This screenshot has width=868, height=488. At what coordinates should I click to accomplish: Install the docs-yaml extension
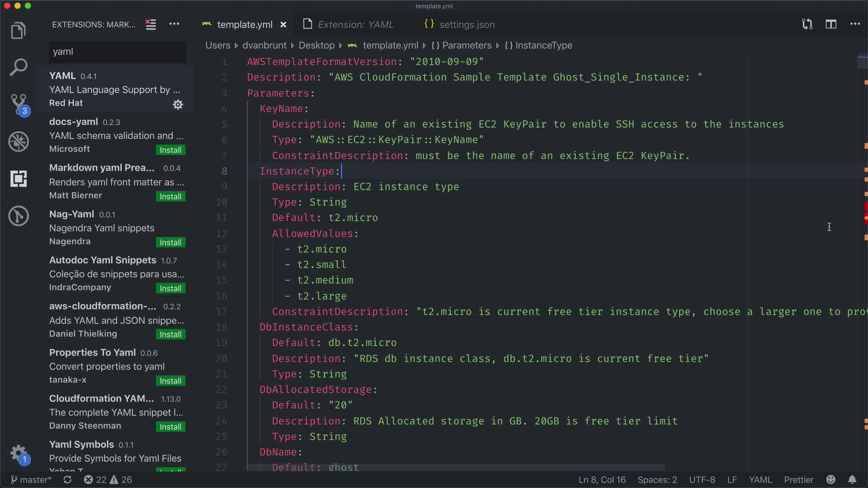pyautogui.click(x=170, y=150)
